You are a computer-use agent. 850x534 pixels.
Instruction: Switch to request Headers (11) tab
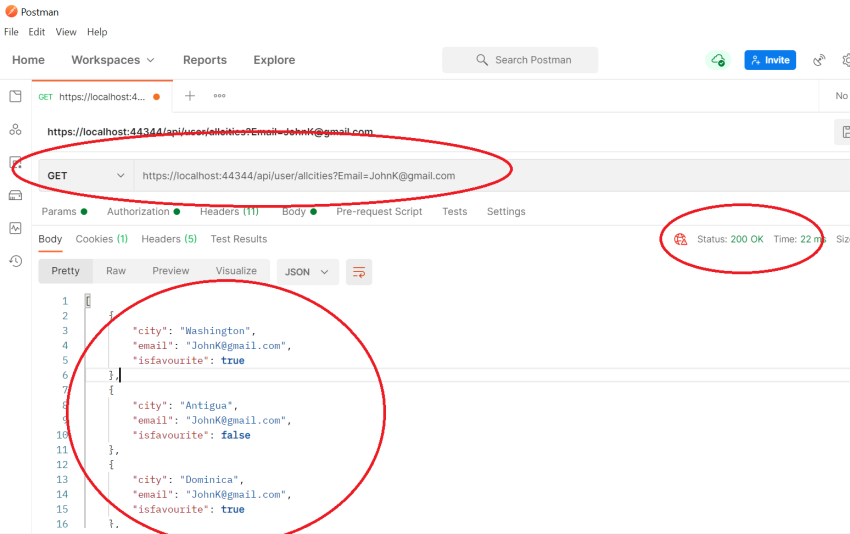tap(229, 211)
